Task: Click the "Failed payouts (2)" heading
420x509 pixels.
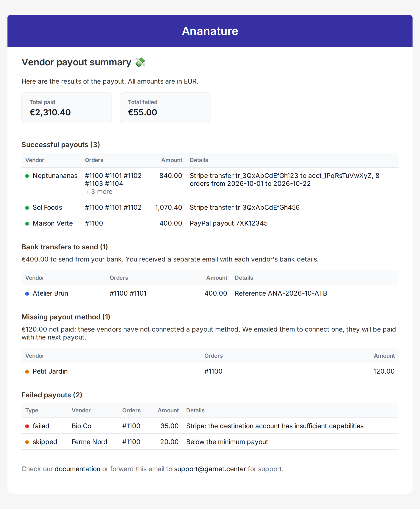Action: click(x=52, y=395)
